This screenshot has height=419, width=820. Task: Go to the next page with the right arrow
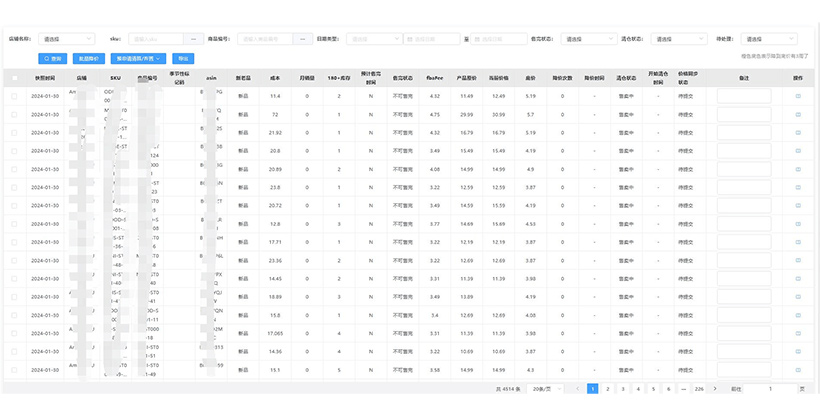[x=714, y=388]
